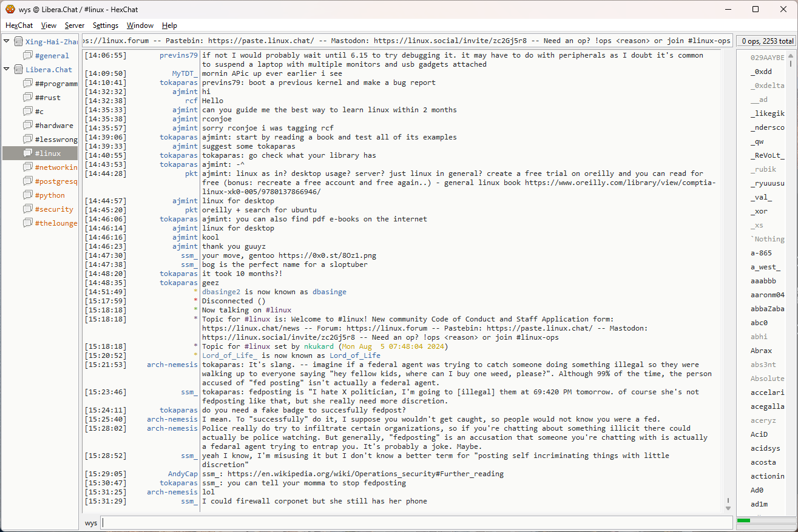Open the HexChat menu
The image size is (798, 532).
tap(19, 25)
